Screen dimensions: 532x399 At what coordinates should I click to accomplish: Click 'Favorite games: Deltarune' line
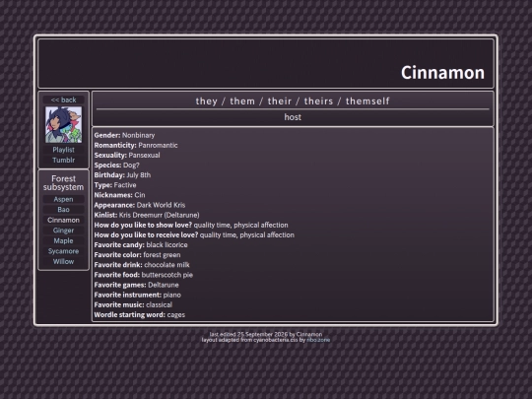click(x=136, y=285)
